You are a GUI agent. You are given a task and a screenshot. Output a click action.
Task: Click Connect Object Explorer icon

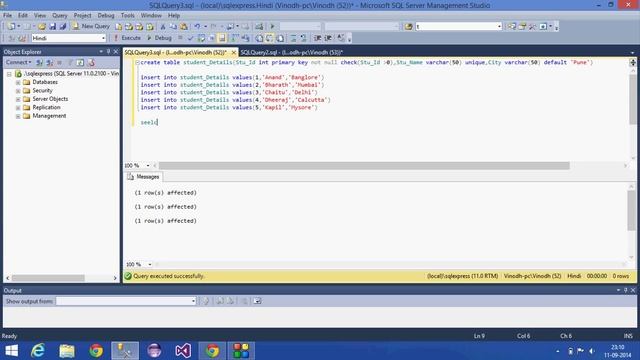click(40, 62)
